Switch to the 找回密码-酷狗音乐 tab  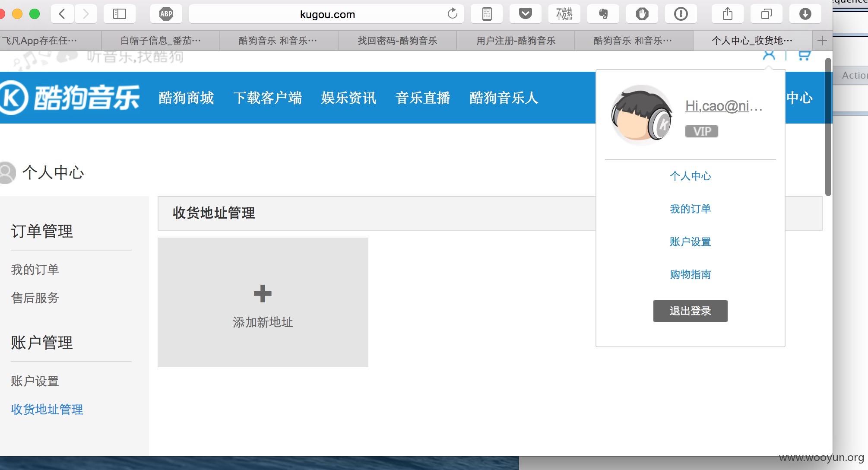click(x=397, y=41)
